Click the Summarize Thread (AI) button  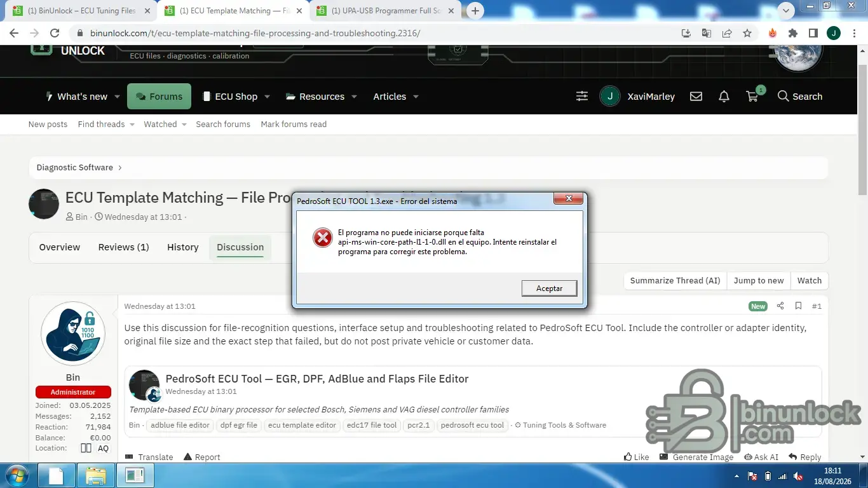(675, 280)
